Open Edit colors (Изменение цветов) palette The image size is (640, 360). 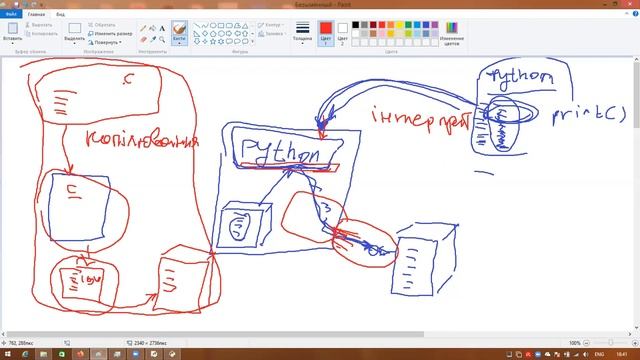(x=452, y=28)
